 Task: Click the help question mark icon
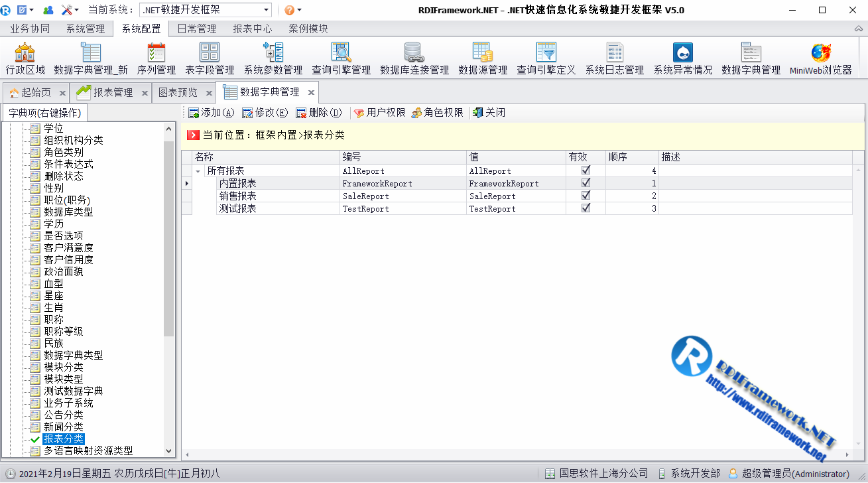pos(289,10)
